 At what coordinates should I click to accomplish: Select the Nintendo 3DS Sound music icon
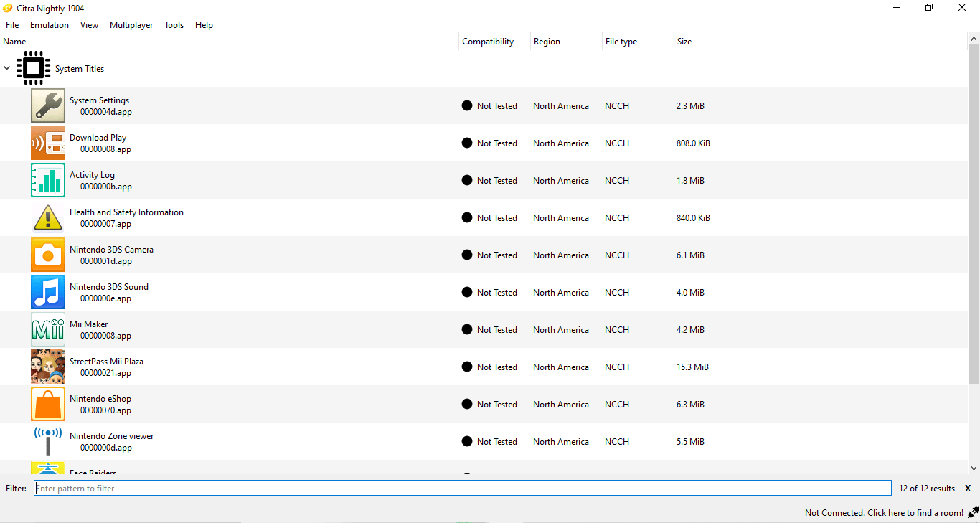(48, 292)
